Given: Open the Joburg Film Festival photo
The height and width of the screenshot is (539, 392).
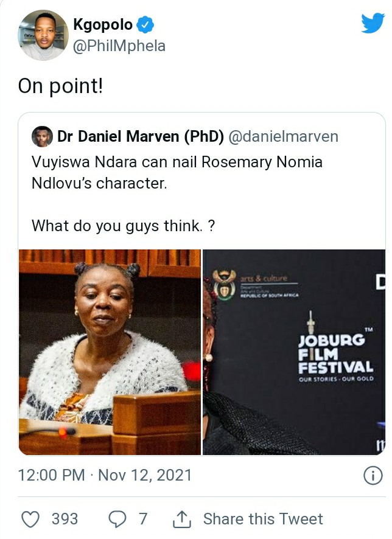Looking at the screenshot, I should [x=294, y=352].
